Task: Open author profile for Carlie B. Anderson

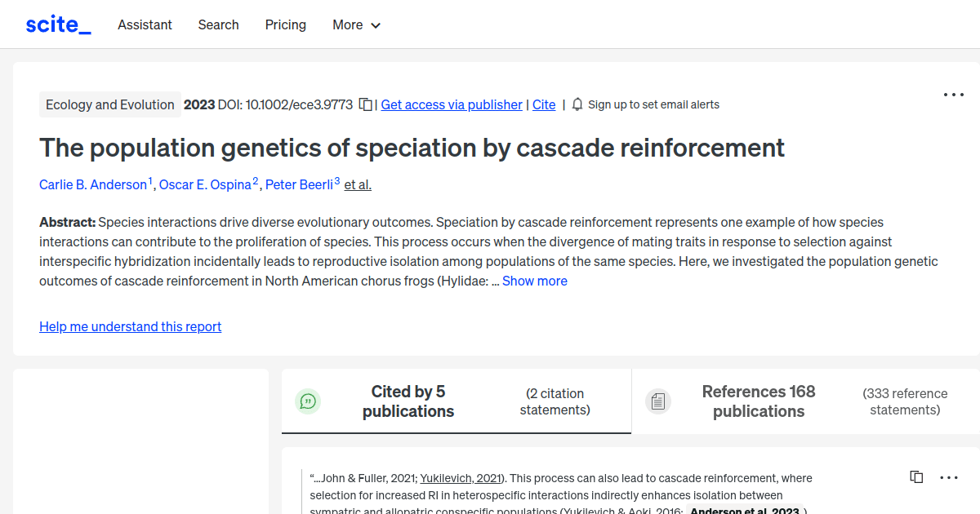Action: pos(92,184)
